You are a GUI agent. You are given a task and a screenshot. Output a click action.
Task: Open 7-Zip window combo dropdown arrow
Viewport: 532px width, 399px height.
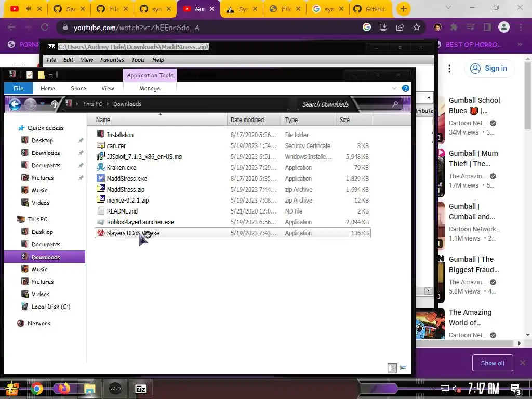point(429,98)
